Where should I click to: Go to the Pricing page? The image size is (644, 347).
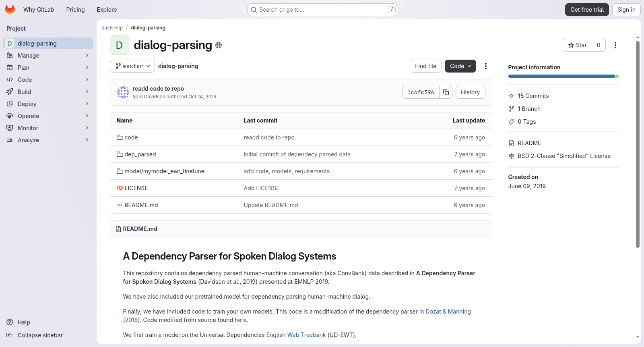tap(75, 10)
